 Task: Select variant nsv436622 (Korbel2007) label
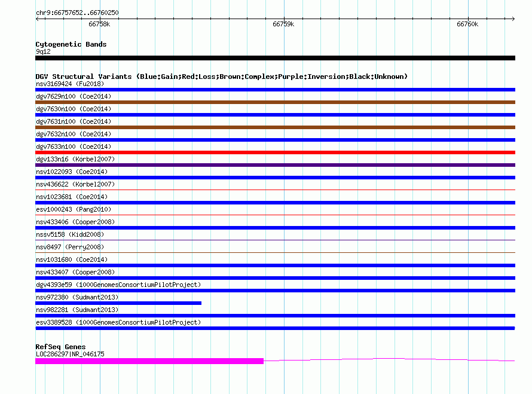coord(75,184)
